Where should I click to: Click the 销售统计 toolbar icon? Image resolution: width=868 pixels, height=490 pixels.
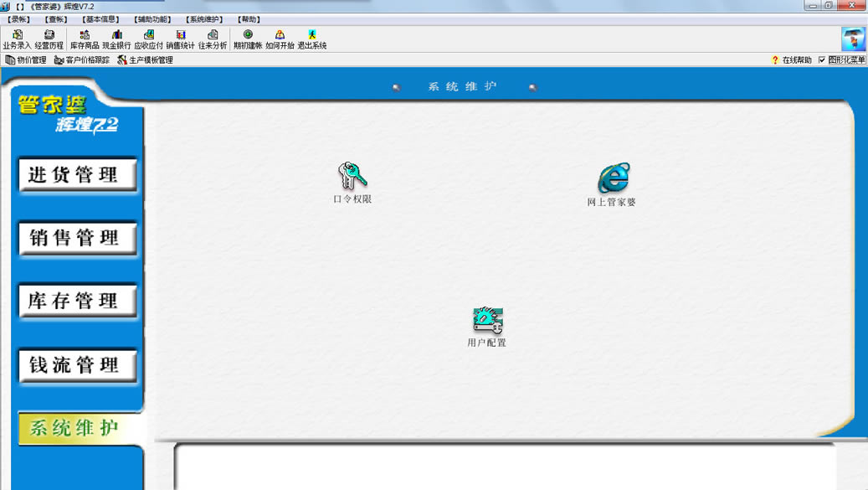click(x=180, y=39)
